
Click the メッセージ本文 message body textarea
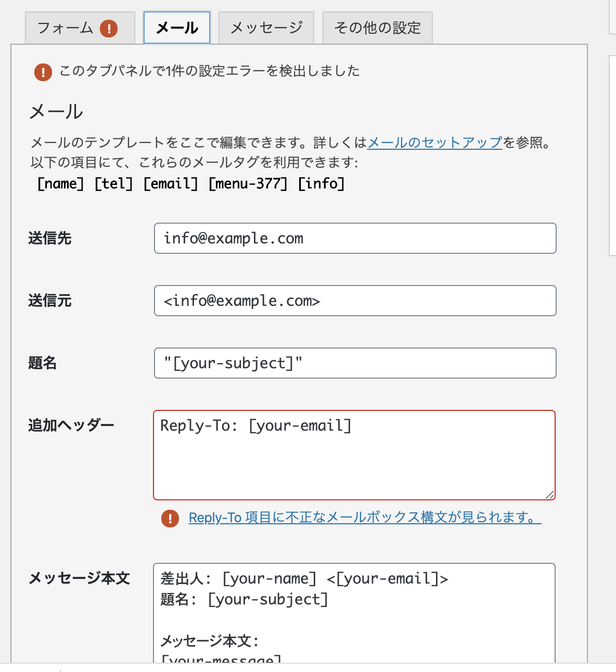coord(355,614)
